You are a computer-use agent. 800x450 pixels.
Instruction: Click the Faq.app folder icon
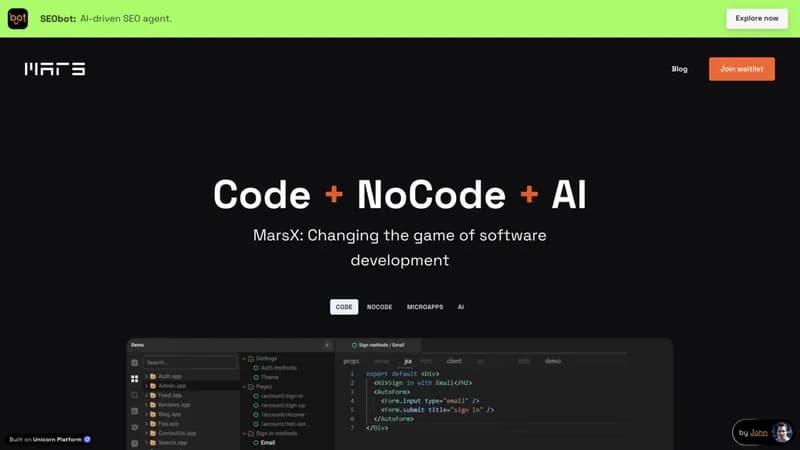point(153,423)
